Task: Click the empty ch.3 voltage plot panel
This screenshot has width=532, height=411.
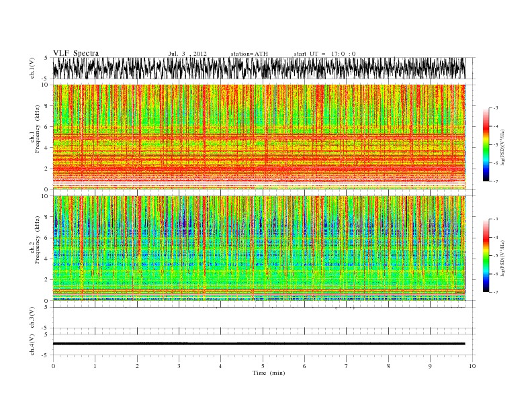Action: tap(264, 318)
